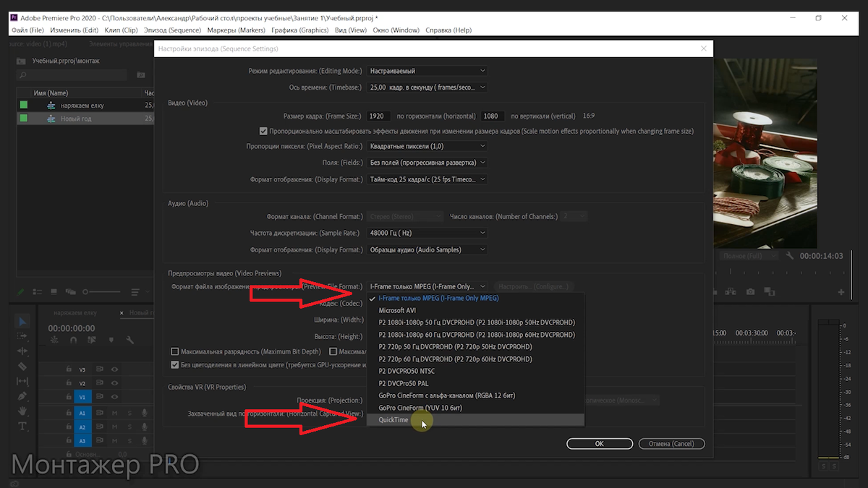Open the Sequence (Эпизод) menu
Image resolution: width=868 pixels, height=488 pixels.
(x=172, y=30)
